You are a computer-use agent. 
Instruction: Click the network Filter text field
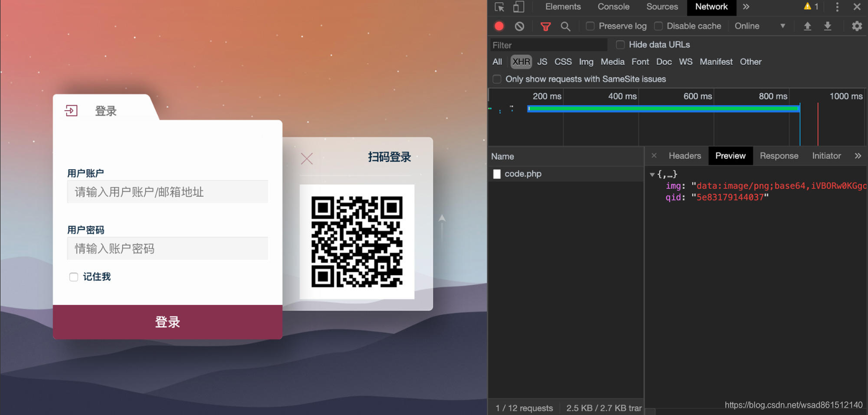[x=548, y=45]
